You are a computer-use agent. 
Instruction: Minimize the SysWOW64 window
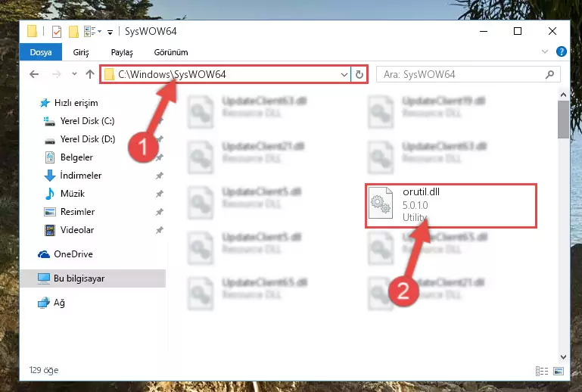point(484,32)
